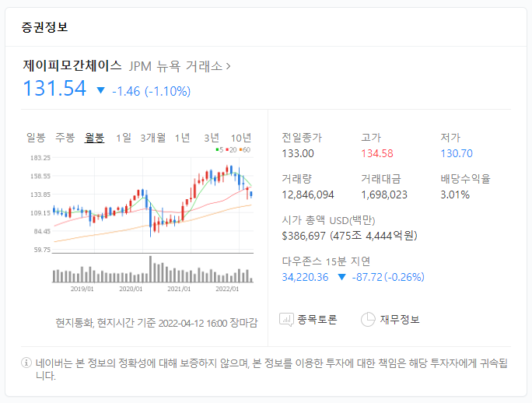Click the orange 60-period moving average legend
The width and height of the screenshot is (532, 403).
[245, 149]
